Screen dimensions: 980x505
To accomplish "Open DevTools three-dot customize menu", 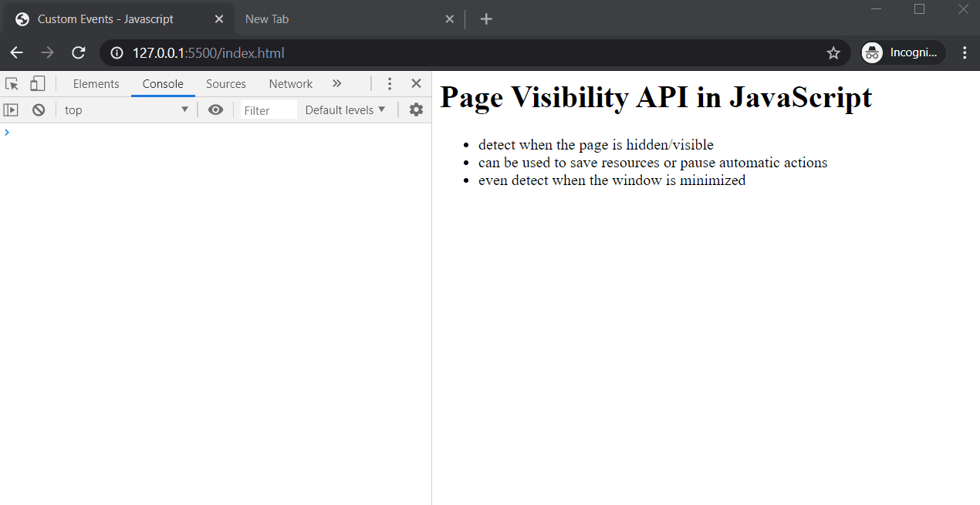I will (x=390, y=84).
